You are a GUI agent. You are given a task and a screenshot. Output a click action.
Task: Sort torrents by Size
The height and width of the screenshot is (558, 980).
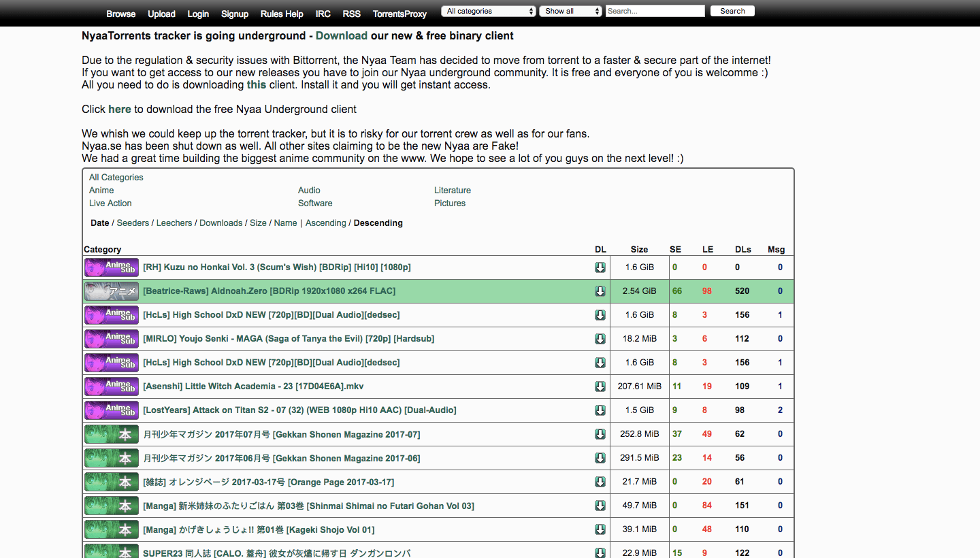pos(259,223)
